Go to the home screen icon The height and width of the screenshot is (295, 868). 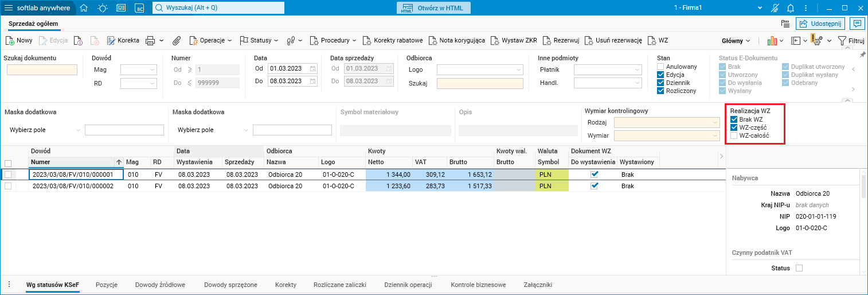coord(84,8)
